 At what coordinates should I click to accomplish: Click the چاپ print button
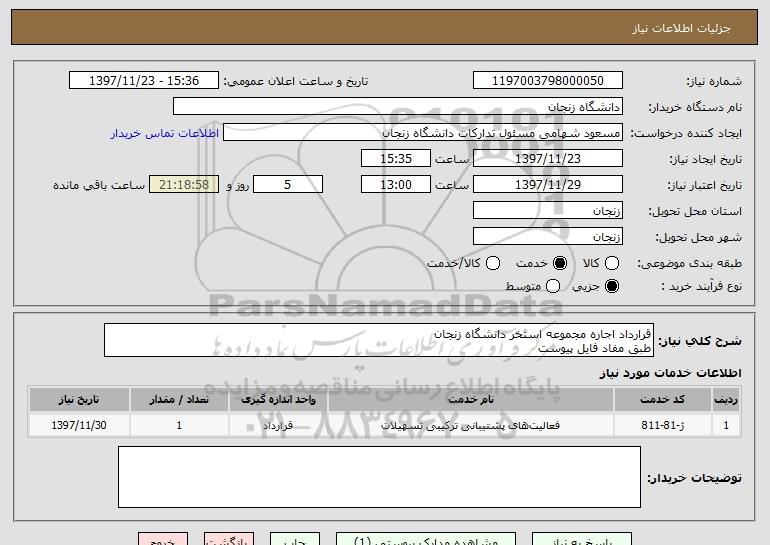295,539
